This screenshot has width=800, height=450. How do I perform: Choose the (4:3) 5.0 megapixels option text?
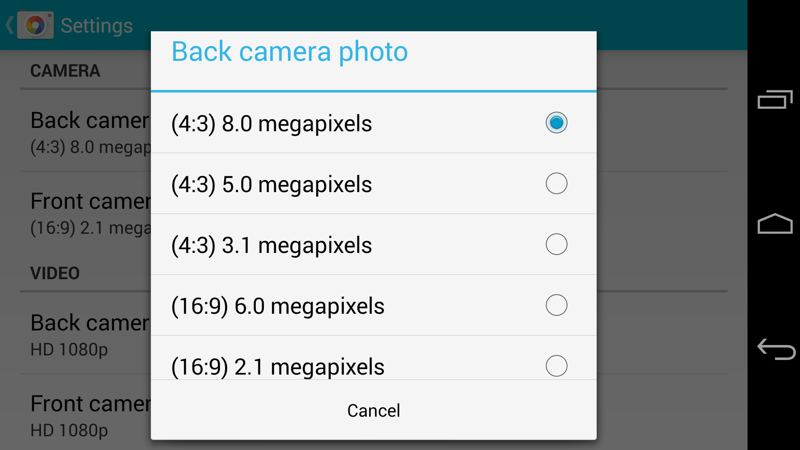tap(271, 185)
